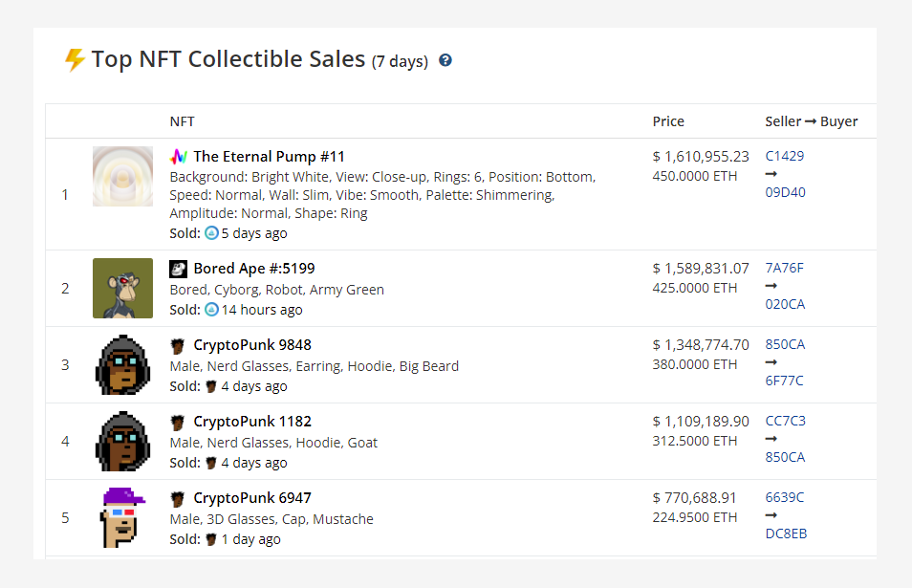912x588 pixels.
Task: Open seller address CC7C3
Action: [785, 421]
